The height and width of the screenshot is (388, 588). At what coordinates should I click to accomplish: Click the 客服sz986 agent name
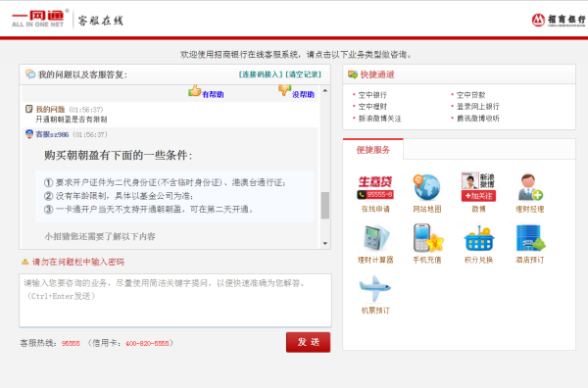click(52, 134)
